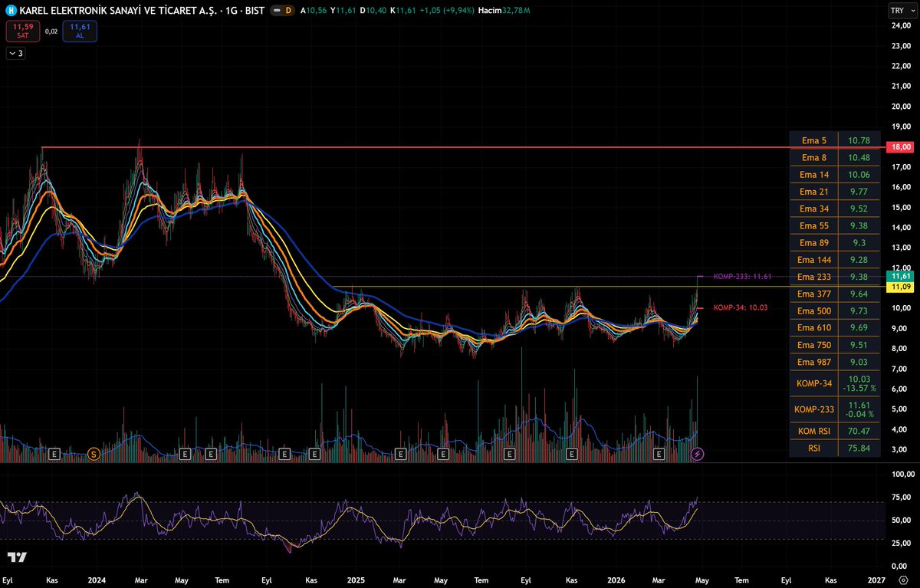The width and height of the screenshot is (920, 588).
Task: Click the +1,05 (+9,94%) change value
Action: coord(446,10)
